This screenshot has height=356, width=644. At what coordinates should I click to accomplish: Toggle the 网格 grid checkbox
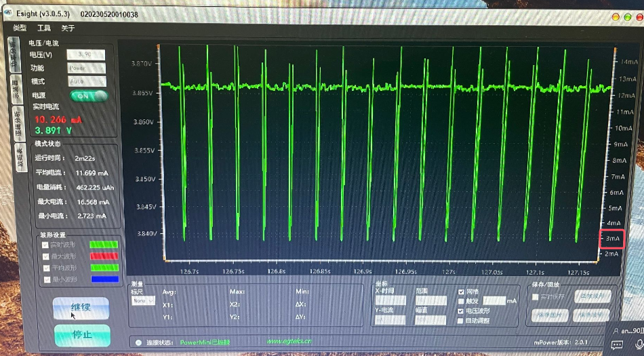pyautogui.click(x=461, y=292)
